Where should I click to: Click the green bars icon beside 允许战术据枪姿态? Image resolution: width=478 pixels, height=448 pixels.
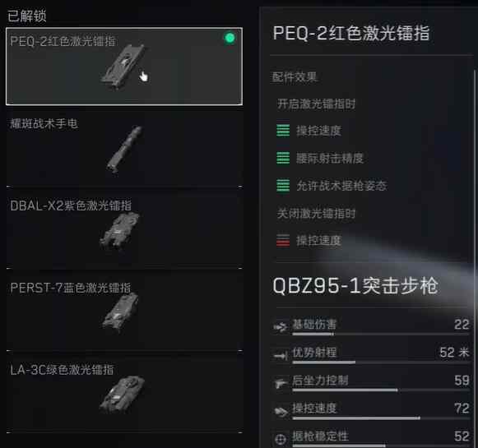tap(283, 186)
